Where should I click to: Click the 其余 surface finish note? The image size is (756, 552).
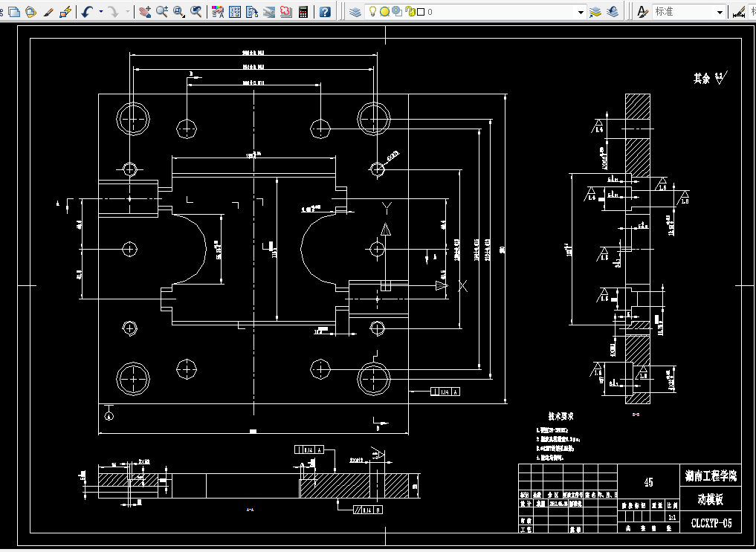tap(710, 78)
